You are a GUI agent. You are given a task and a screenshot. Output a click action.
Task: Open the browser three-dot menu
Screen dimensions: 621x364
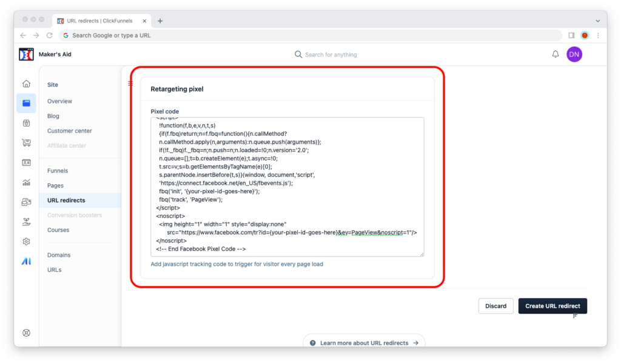coord(598,35)
